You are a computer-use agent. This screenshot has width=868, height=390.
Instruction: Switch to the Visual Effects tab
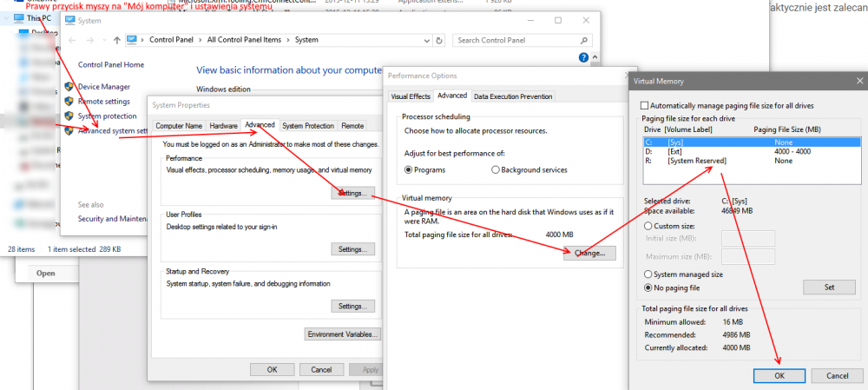pos(411,96)
